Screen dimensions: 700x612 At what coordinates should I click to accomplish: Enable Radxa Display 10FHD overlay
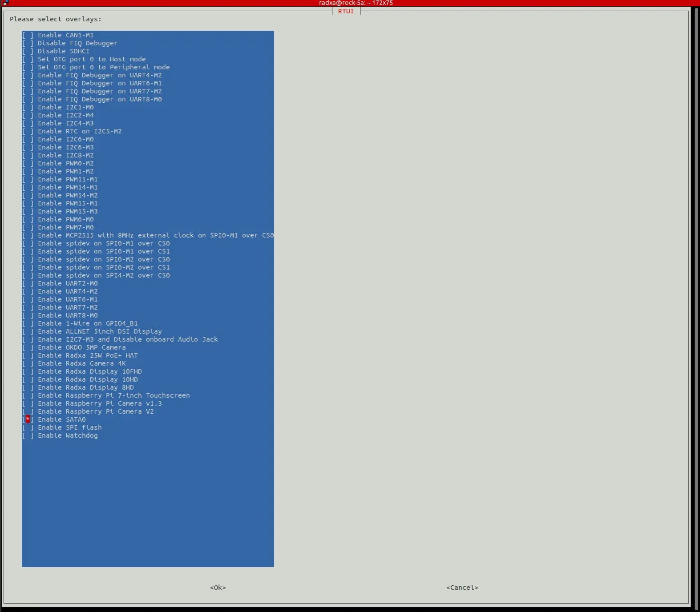[28, 371]
